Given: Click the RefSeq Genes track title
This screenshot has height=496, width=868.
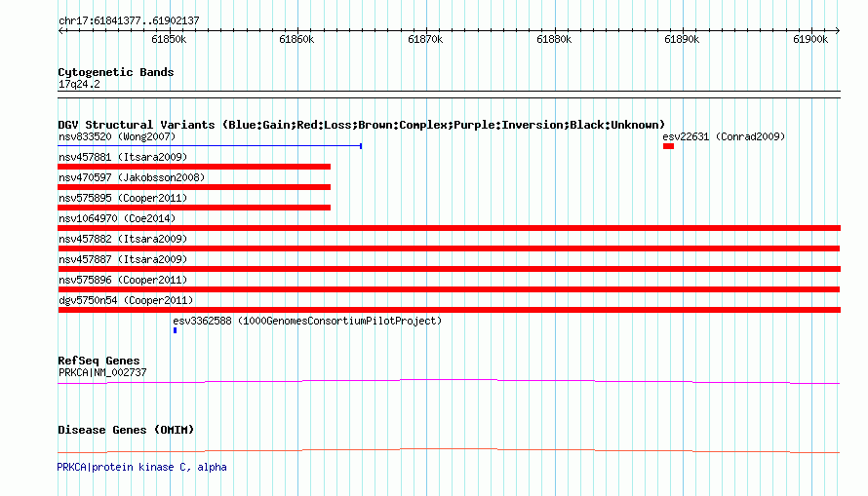Looking at the screenshot, I should 99,361.
